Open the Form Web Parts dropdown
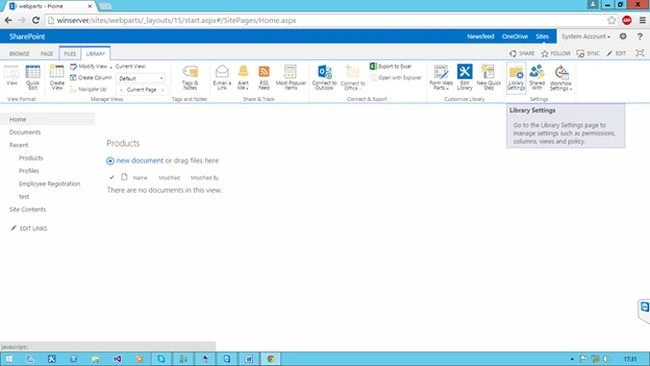This screenshot has width=650, height=366. click(x=441, y=78)
